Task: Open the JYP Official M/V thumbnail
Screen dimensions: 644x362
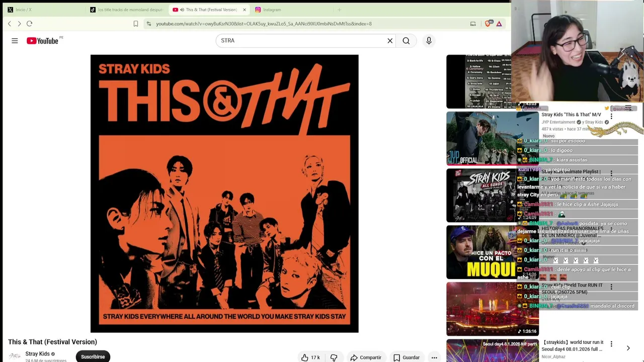Action: coord(492,138)
